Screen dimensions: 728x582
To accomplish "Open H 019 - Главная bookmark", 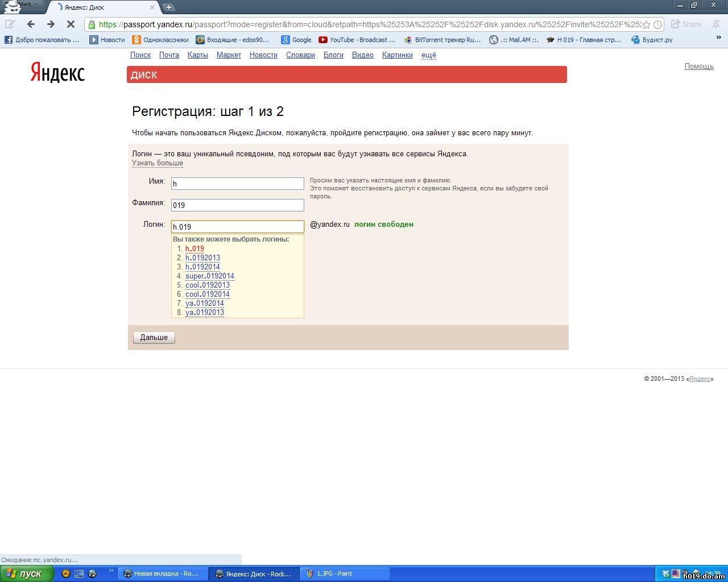I will pyautogui.click(x=584, y=40).
